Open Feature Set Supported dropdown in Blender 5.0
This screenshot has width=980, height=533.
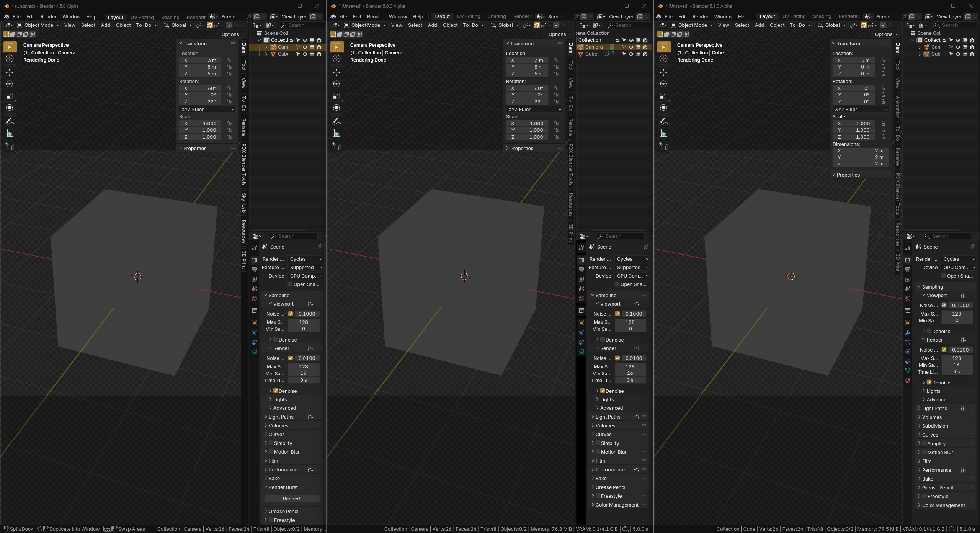click(x=632, y=268)
